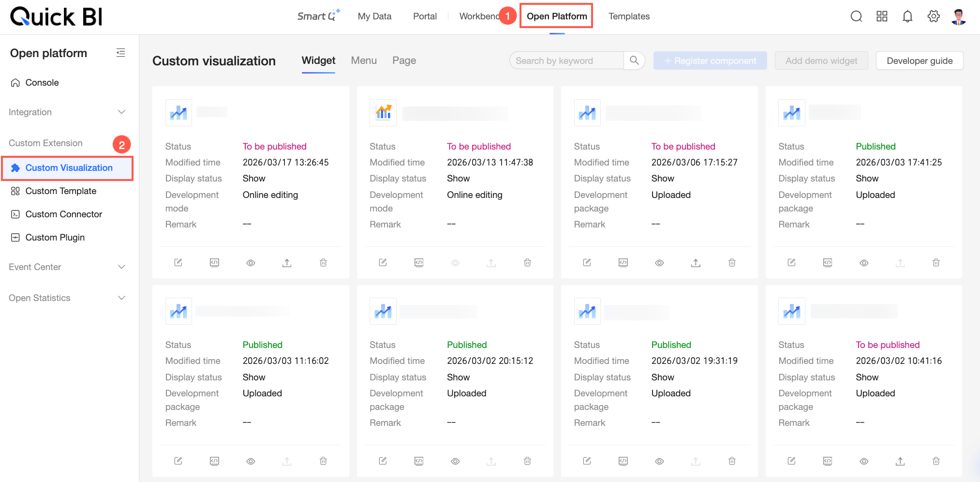Edit the widget modified 2026/03/06 17:15:27
This screenshot has height=482, width=980.
587,262
